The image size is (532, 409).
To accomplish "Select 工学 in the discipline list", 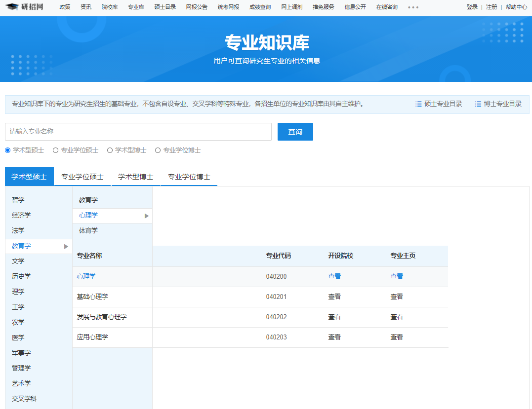I will coord(18,307).
